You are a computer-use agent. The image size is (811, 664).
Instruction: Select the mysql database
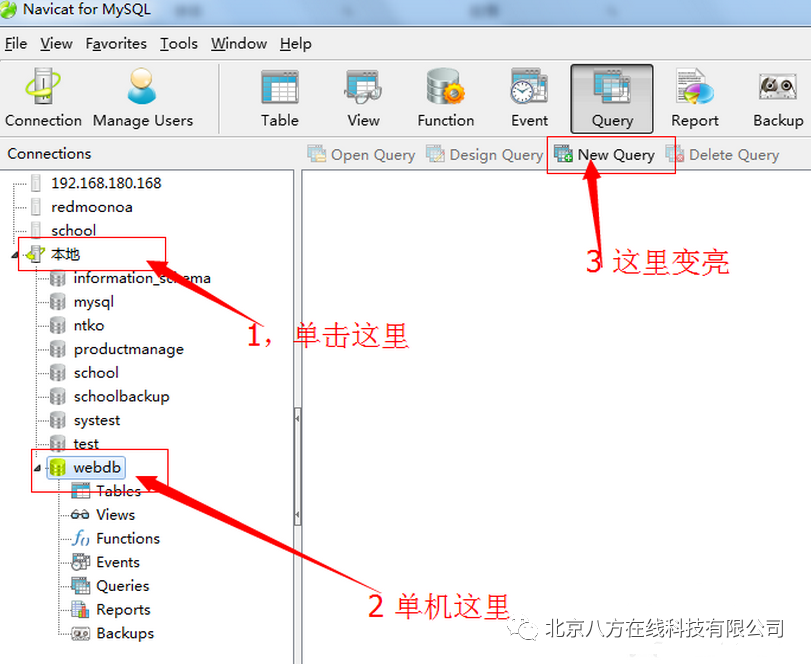pyautogui.click(x=94, y=302)
